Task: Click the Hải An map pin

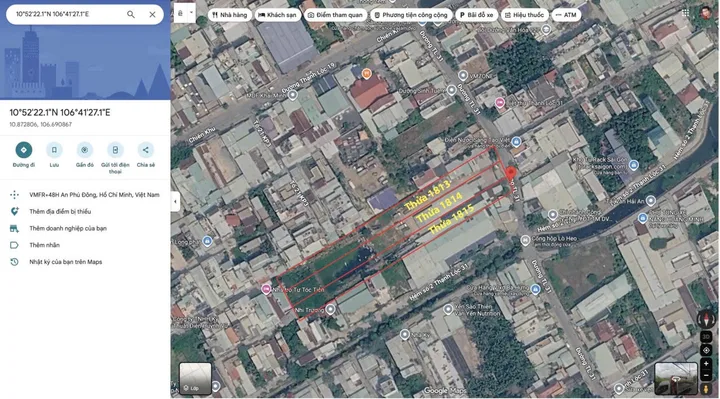Action: [x=651, y=201]
